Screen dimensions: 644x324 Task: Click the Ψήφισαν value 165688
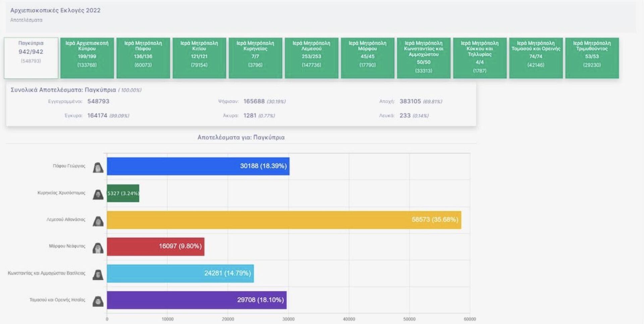(254, 101)
